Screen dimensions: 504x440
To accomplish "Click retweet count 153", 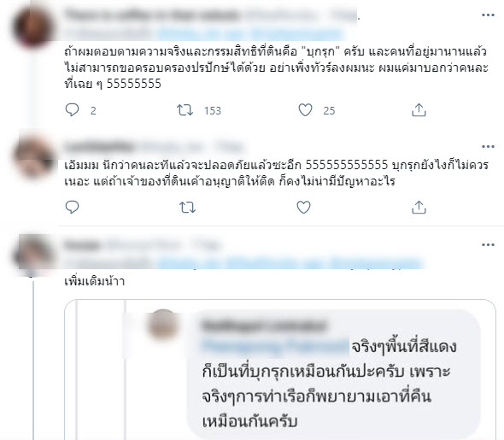I will pos(213,110).
